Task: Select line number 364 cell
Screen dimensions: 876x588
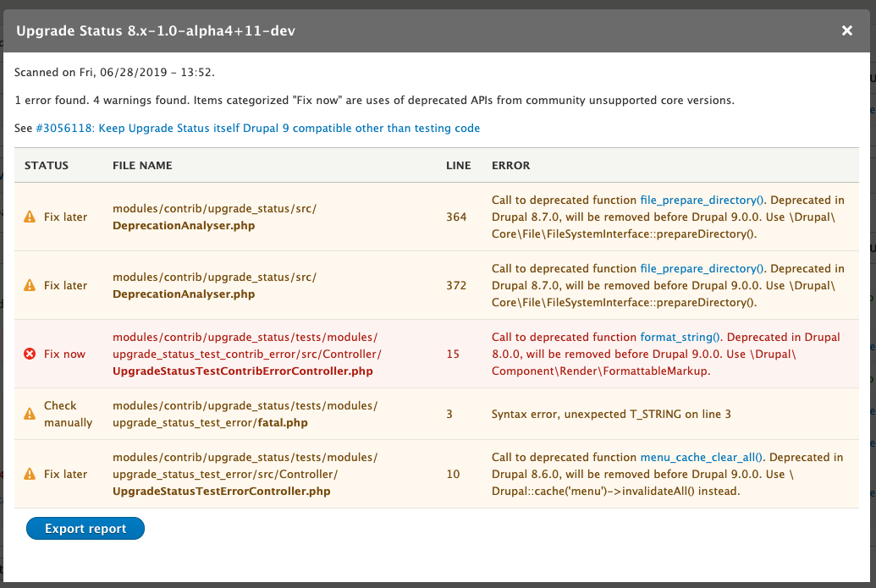Action: pyautogui.click(x=456, y=217)
